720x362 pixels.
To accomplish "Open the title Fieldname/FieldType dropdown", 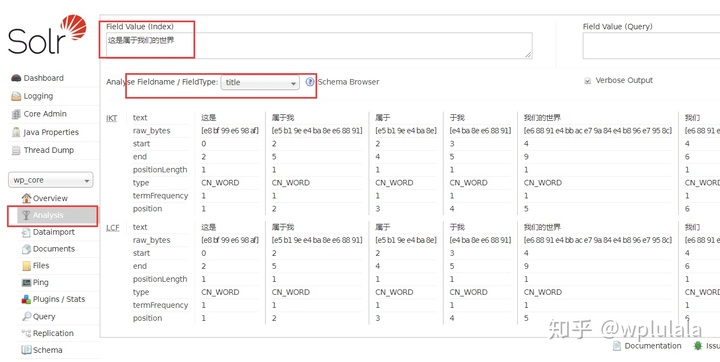I will (x=260, y=83).
